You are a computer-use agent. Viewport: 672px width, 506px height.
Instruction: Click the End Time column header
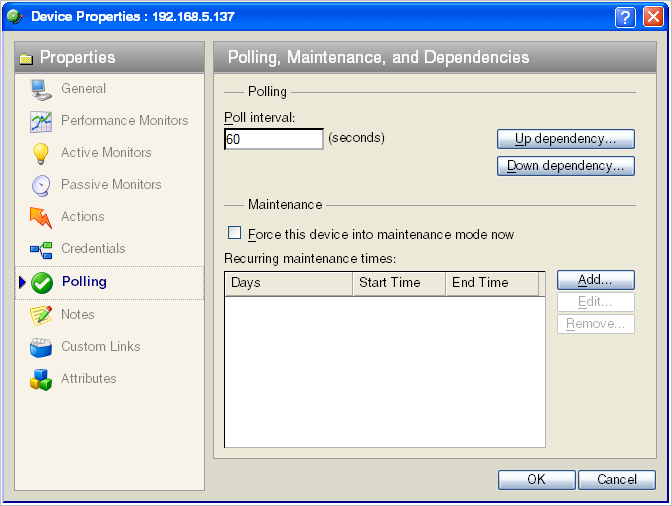(492, 283)
